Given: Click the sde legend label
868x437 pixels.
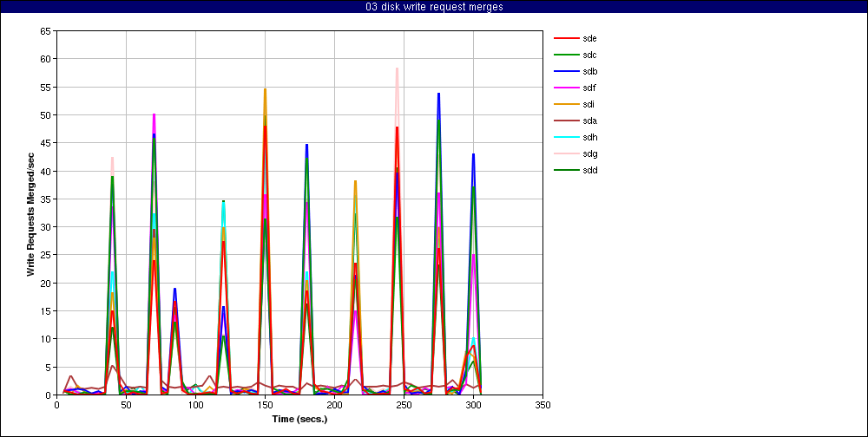Looking at the screenshot, I should 589,39.
